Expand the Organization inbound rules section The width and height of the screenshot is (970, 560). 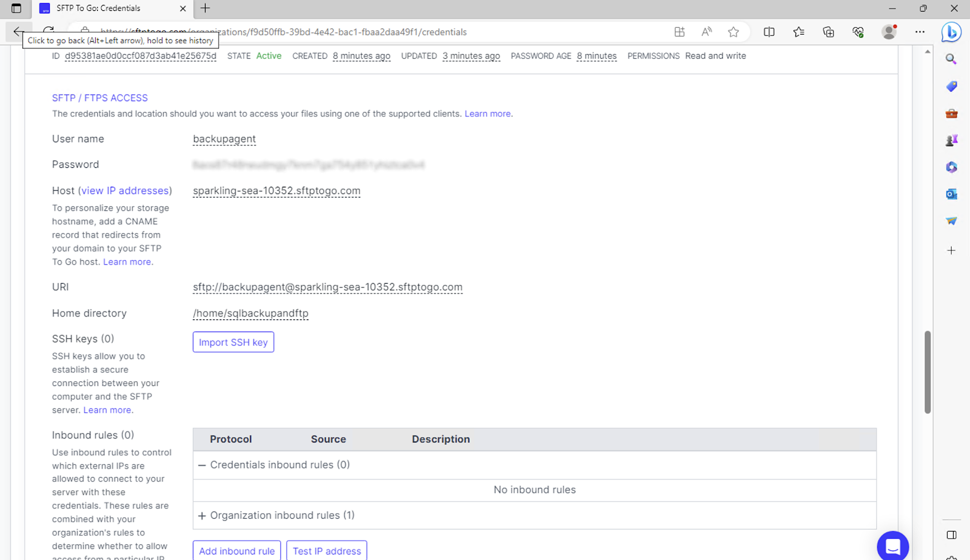[202, 516]
